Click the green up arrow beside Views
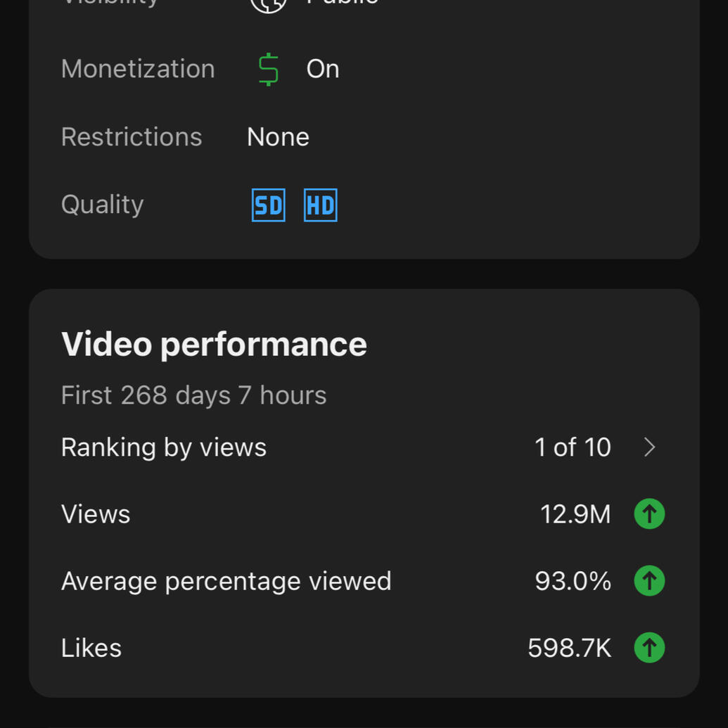Image resolution: width=728 pixels, height=728 pixels. coord(649,513)
